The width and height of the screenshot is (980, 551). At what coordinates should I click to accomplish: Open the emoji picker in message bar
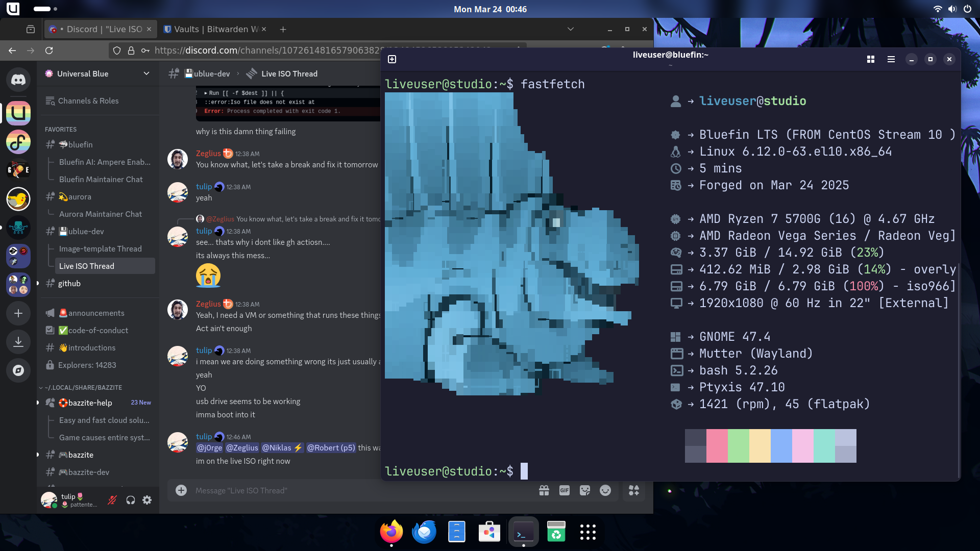point(605,490)
